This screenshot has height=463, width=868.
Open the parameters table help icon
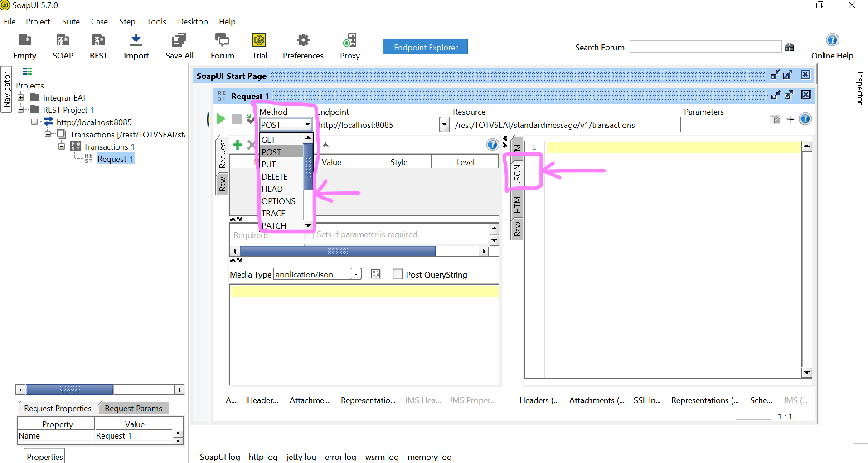pos(492,145)
